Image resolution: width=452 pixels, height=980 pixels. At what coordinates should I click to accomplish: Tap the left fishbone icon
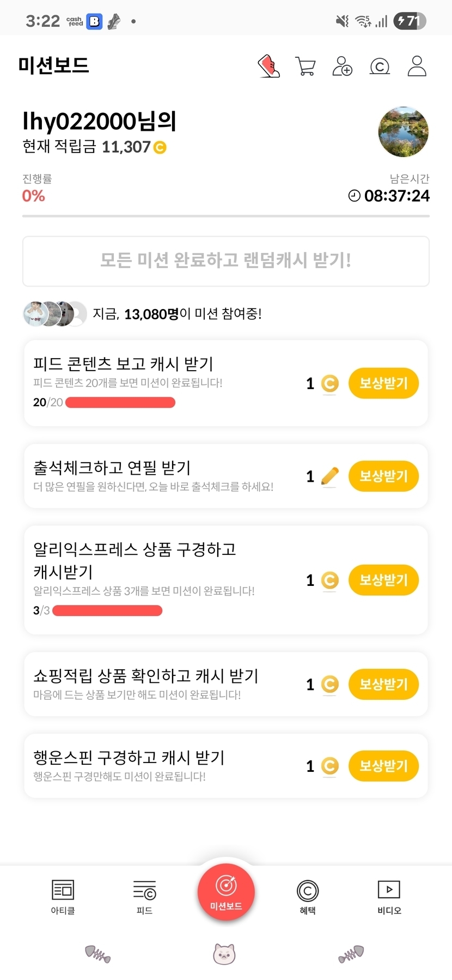98,954
